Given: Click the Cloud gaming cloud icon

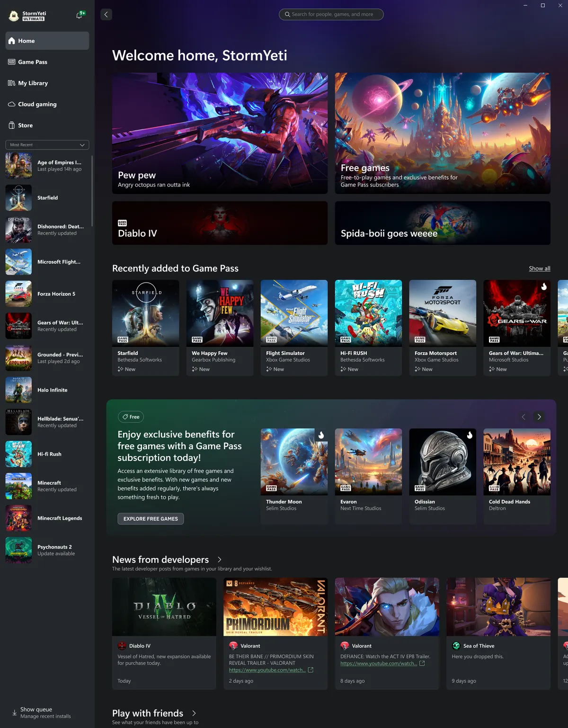Looking at the screenshot, I should (x=12, y=104).
